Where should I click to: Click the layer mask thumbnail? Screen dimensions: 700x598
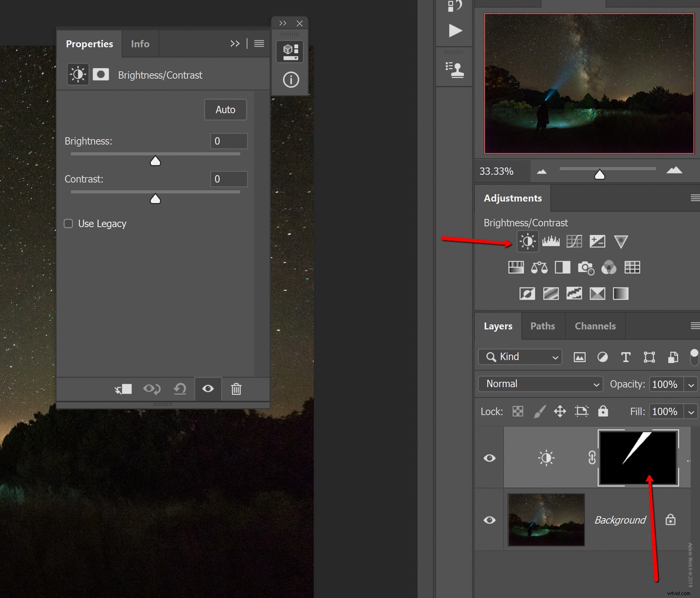pyautogui.click(x=638, y=457)
